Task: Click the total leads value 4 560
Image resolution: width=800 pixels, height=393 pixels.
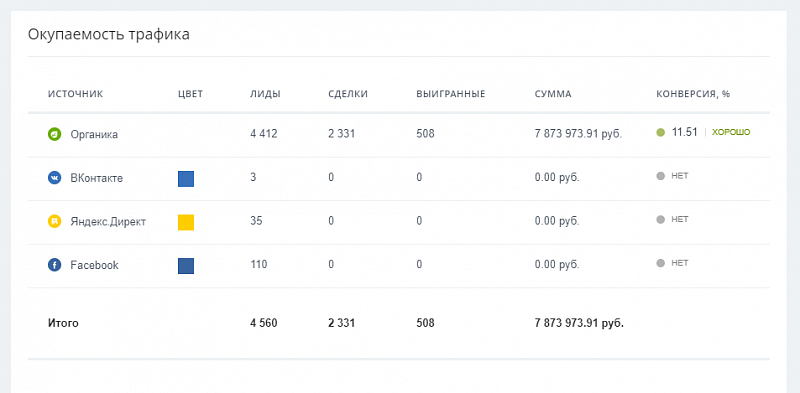Action: pyautogui.click(x=264, y=323)
